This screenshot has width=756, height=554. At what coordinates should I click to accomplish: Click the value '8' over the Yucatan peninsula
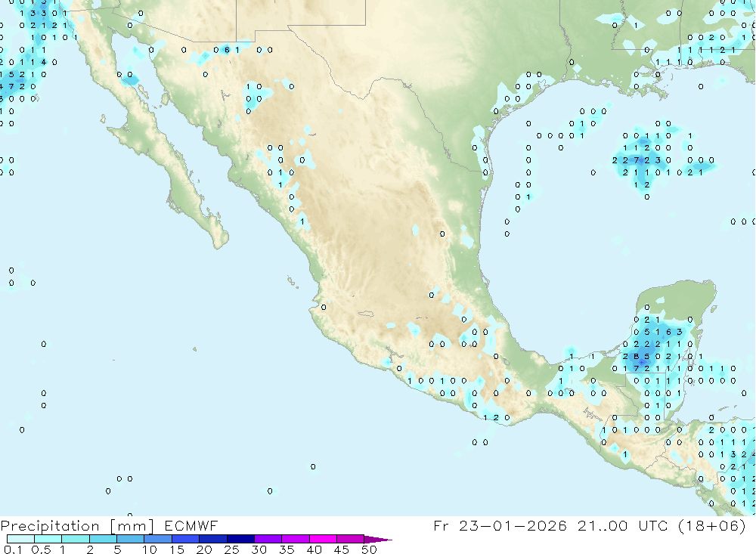click(637, 356)
